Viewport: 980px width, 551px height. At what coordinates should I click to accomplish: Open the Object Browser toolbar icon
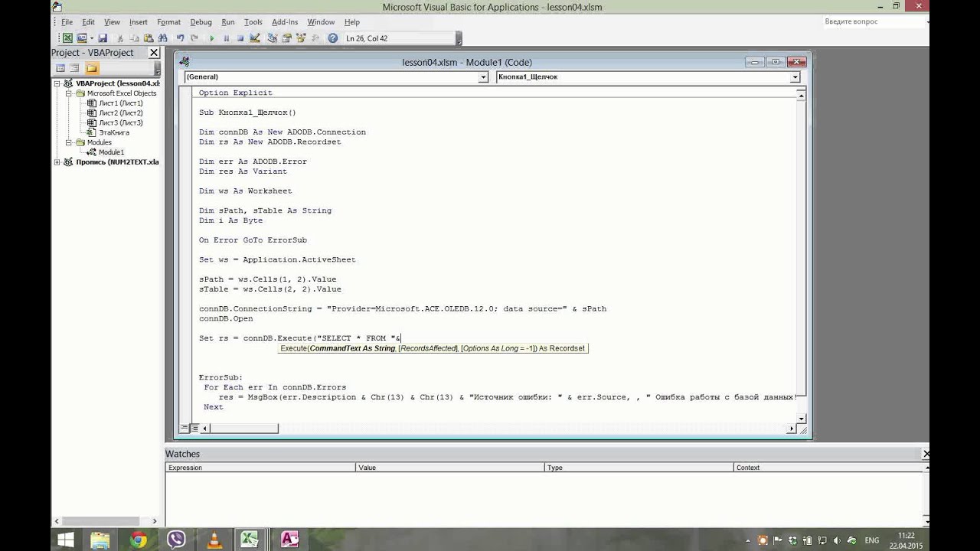pyautogui.click(x=300, y=37)
